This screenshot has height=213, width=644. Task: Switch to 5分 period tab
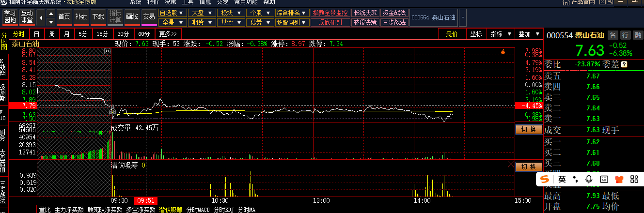coord(83,34)
